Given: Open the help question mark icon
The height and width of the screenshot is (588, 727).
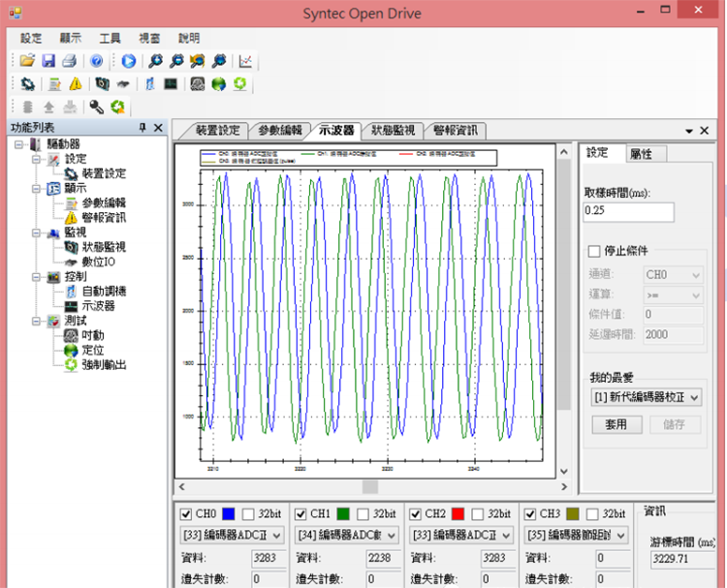Looking at the screenshot, I should point(96,61).
